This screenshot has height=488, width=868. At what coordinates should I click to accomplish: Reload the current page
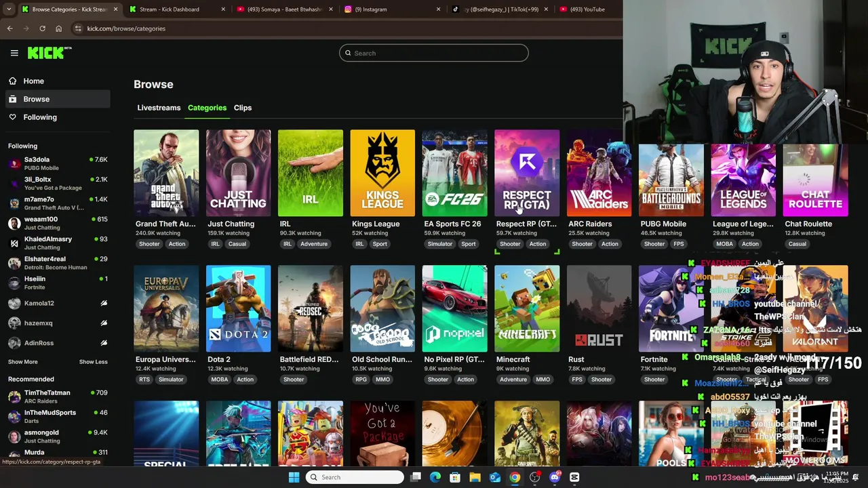coord(42,28)
